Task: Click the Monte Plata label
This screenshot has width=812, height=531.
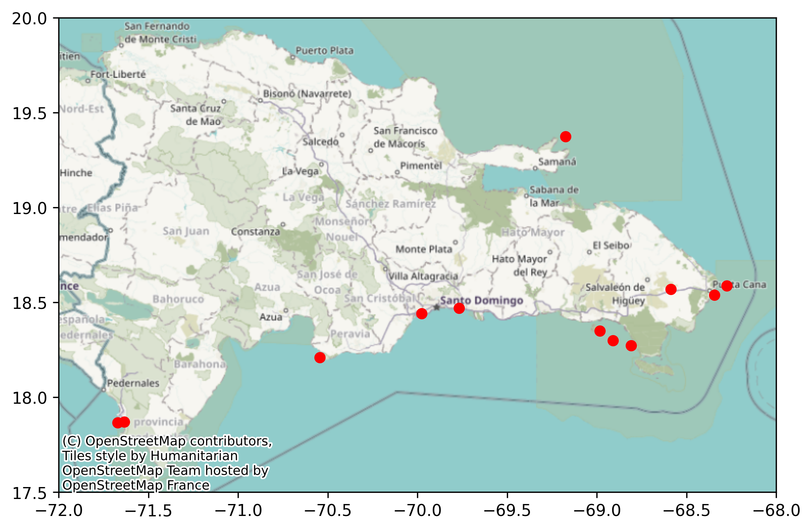Action: click(x=424, y=249)
